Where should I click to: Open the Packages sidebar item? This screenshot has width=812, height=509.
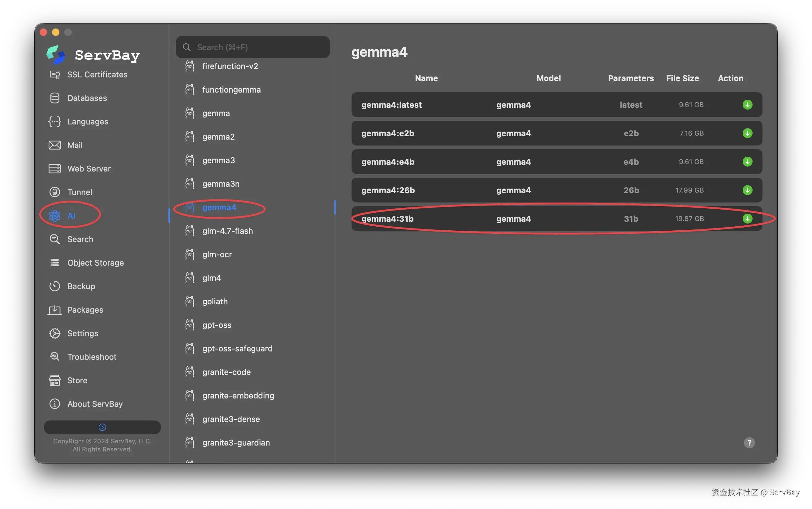[x=85, y=310]
